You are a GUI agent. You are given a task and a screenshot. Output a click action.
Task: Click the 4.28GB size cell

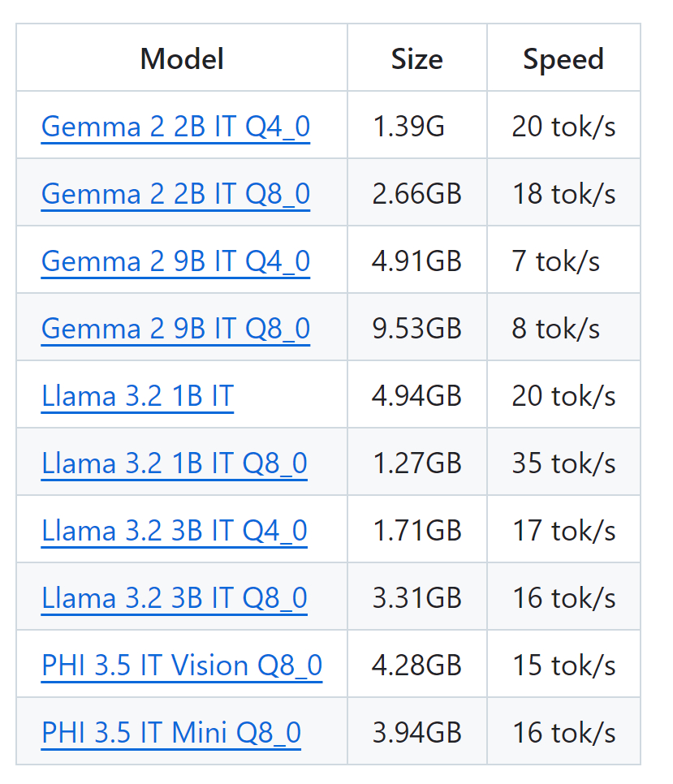click(416, 665)
